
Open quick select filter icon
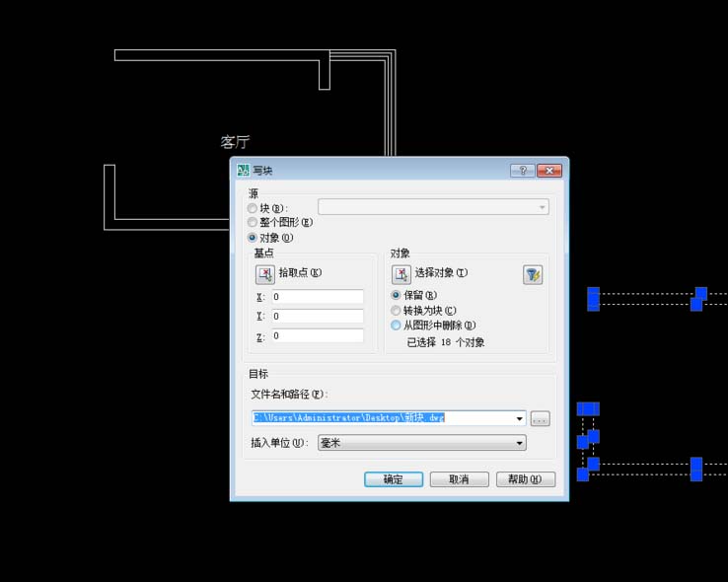[533, 275]
